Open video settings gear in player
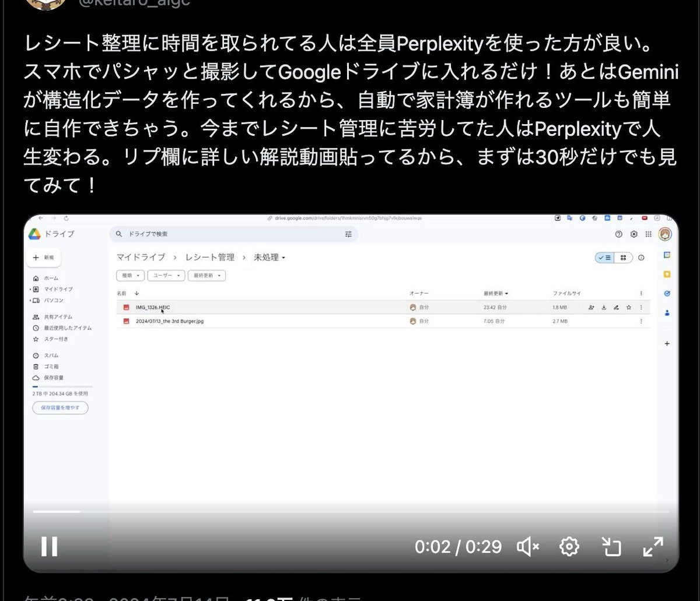Image resolution: width=700 pixels, height=601 pixels. 569,546
